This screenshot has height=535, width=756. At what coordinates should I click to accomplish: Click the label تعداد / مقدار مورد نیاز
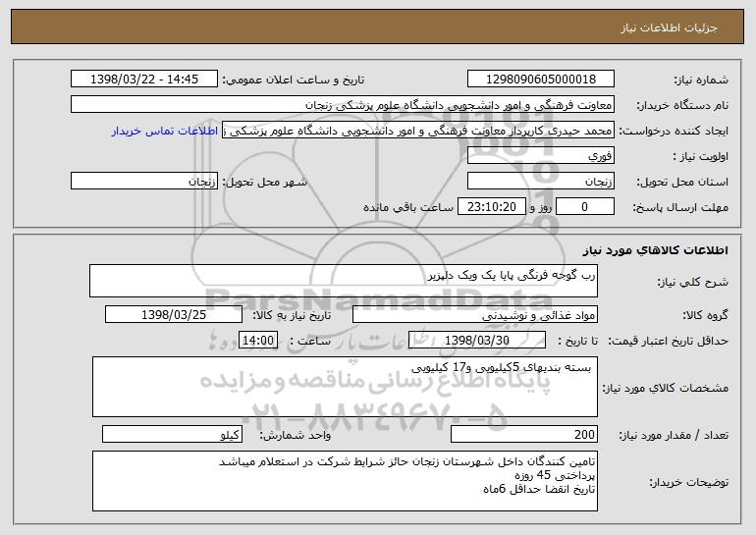click(674, 435)
